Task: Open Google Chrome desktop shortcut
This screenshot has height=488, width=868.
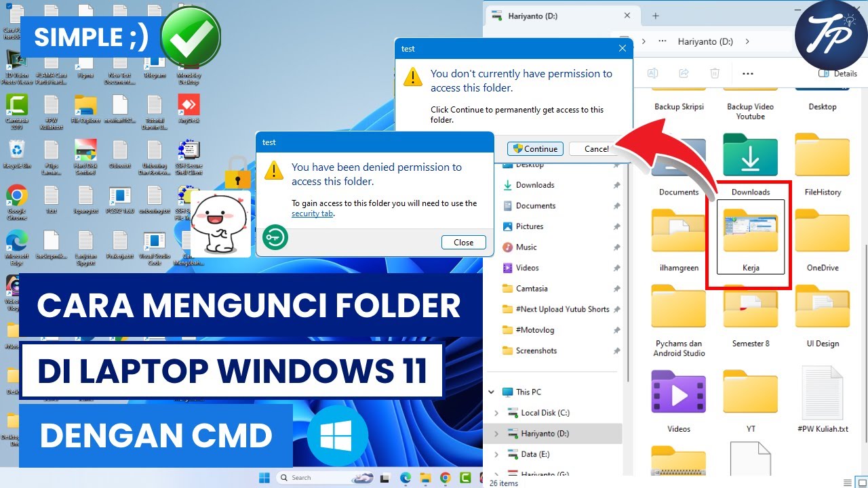Action: coord(16,203)
